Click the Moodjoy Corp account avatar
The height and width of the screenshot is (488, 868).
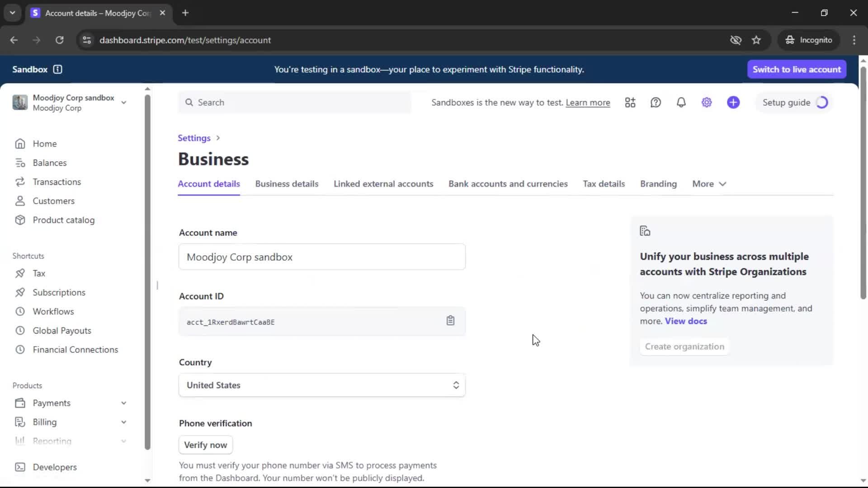click(x=20, y=103)
